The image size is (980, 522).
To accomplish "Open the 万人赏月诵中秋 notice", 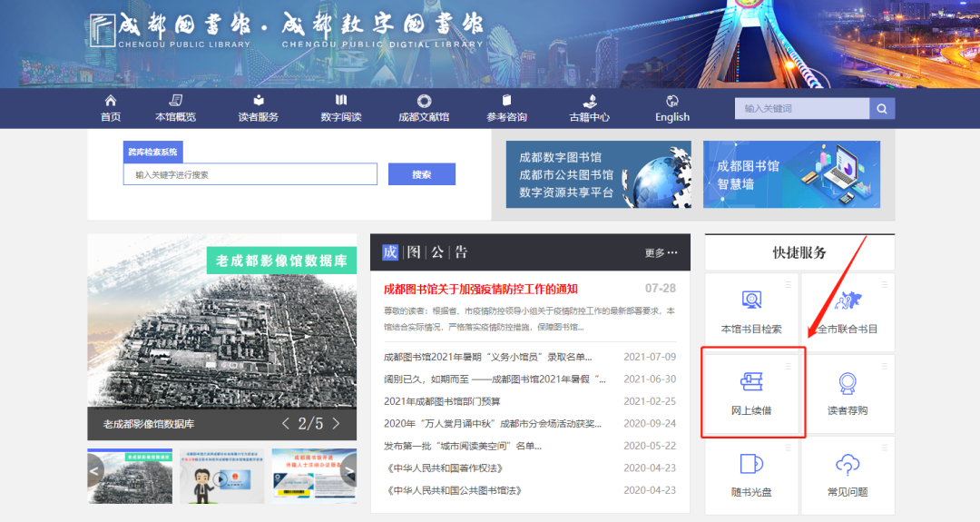I will pos(493,423).
